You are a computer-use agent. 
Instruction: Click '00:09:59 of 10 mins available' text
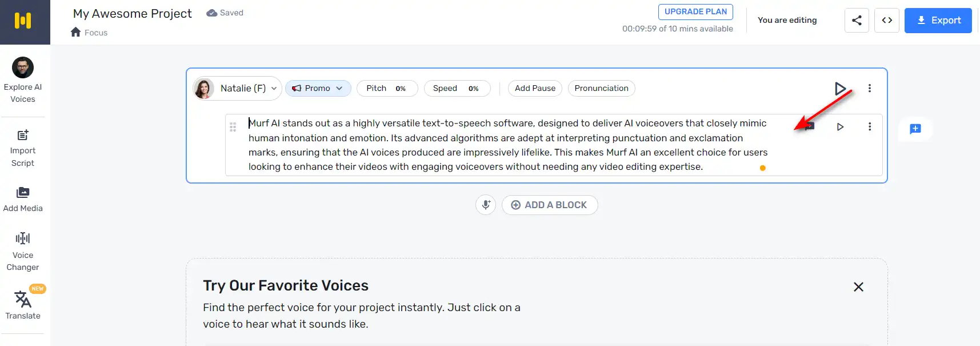(x=677, y=29)
